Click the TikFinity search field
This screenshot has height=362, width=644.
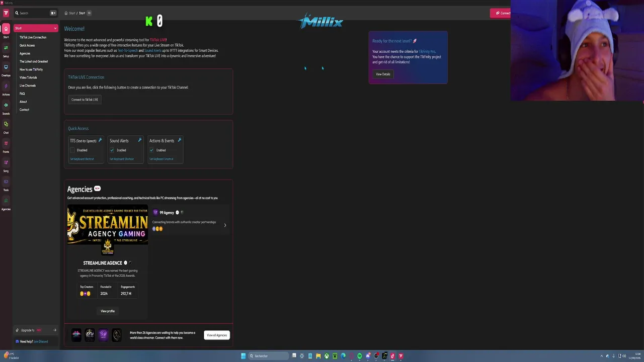tap(35, 13)
